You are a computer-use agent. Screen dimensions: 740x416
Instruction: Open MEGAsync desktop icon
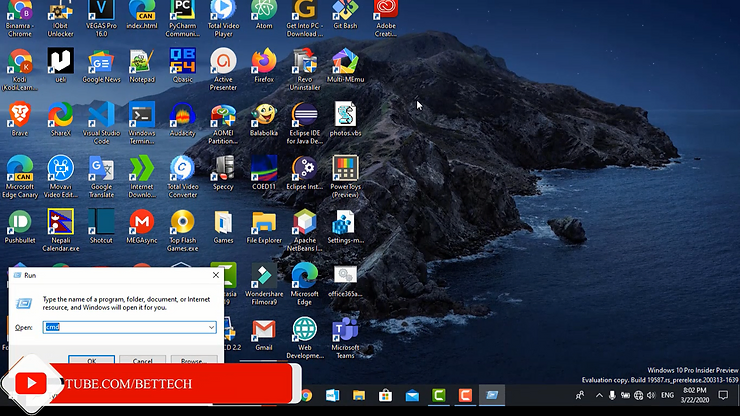click(x=142, y=227)
